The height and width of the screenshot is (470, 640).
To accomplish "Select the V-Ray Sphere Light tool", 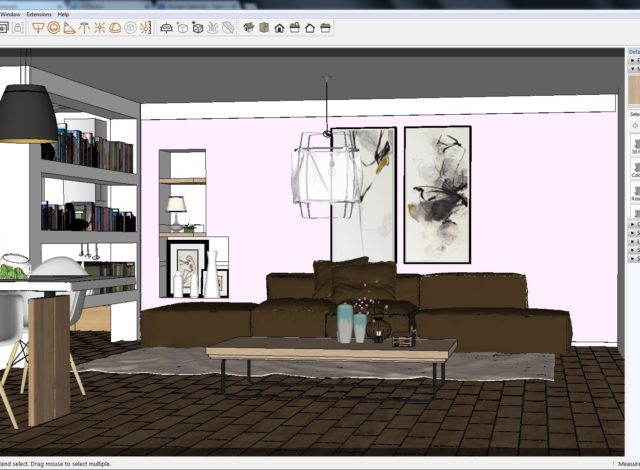I will click(x=53, y=28).
